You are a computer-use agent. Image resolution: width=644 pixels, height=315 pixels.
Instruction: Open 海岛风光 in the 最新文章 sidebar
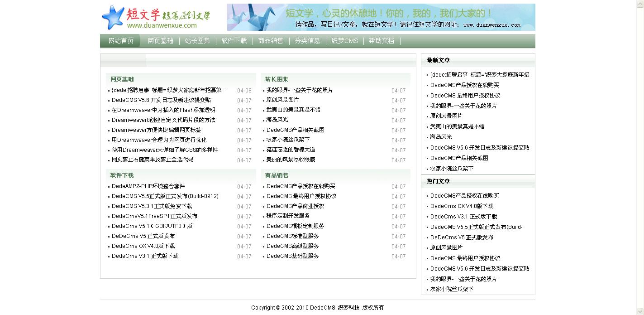pos(441,137)
